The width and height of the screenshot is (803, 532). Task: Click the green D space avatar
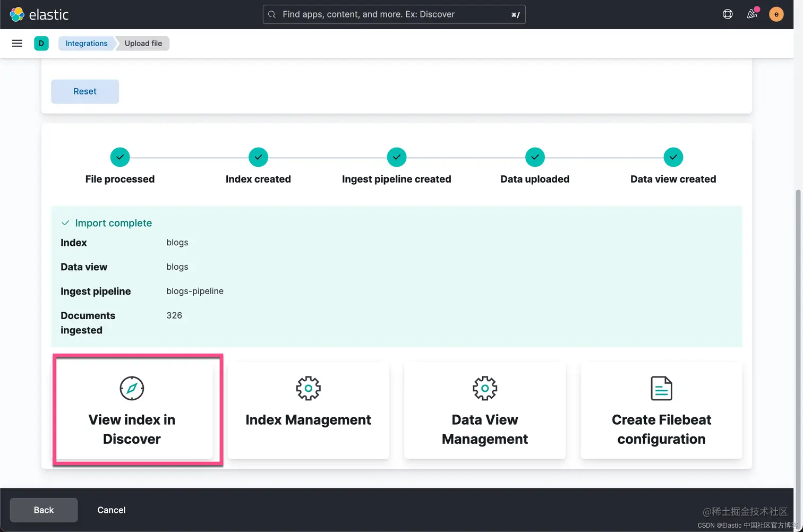coord(41,44)
